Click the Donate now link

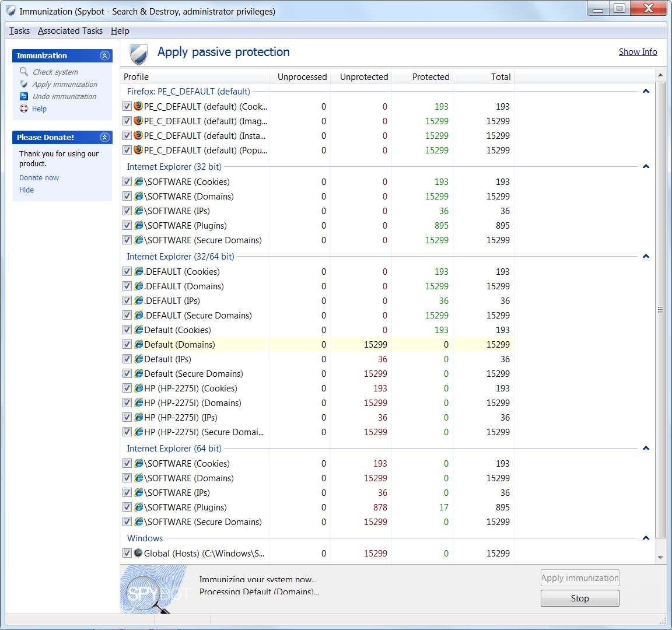coord(39,177)
